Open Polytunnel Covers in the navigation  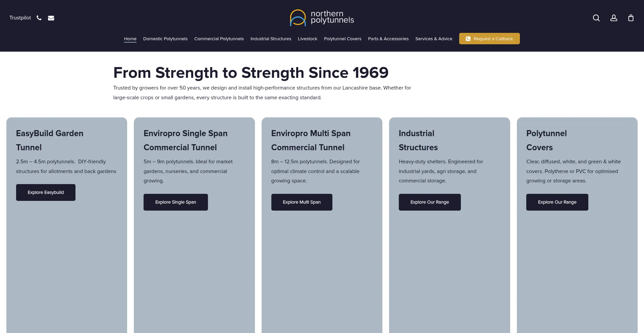pos(342,39)
